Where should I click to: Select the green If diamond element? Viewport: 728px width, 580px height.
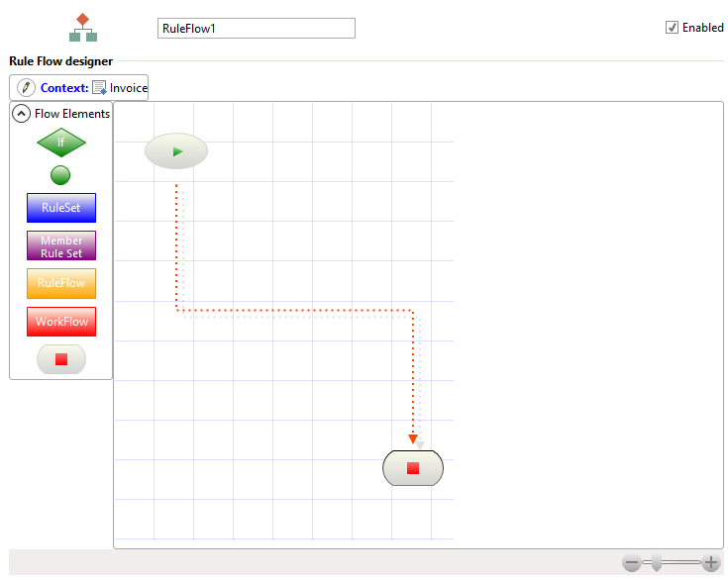point(61,143)
